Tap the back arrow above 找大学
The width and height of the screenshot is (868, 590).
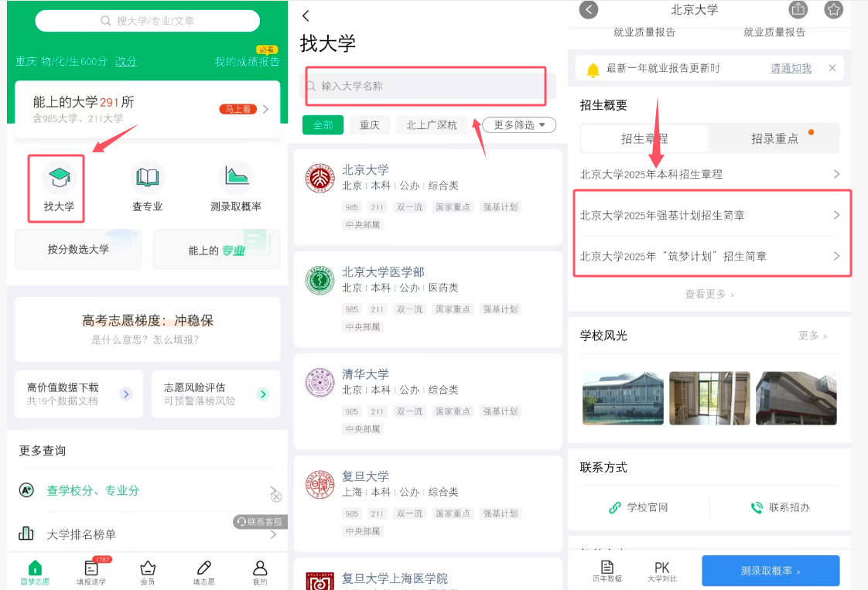pos(306,15)
